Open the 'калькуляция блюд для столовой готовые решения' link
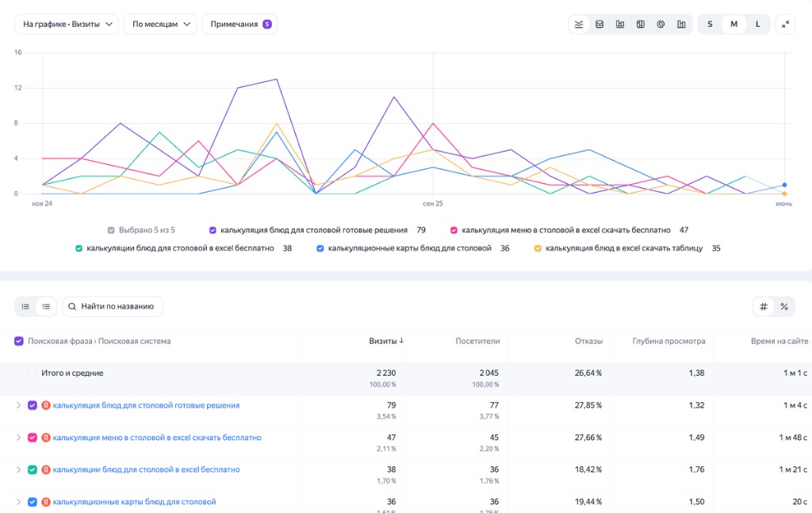The height and width of the screenshot is (513, 812). click(146, 405)
